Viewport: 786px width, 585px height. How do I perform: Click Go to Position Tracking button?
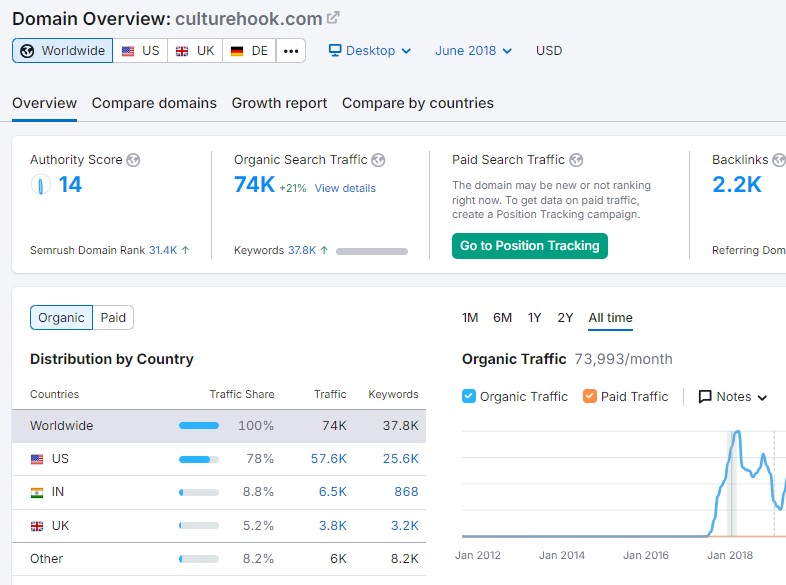tap(530, 246)
